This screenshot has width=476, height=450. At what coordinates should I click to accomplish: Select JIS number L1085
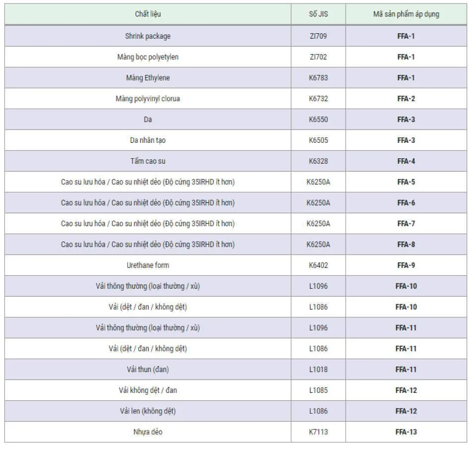coord(318,390)
